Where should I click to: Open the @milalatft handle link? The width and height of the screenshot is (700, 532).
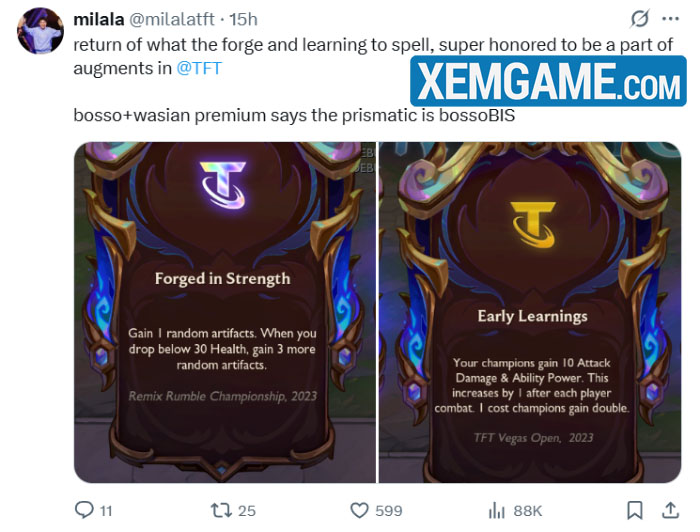point(172,20)
